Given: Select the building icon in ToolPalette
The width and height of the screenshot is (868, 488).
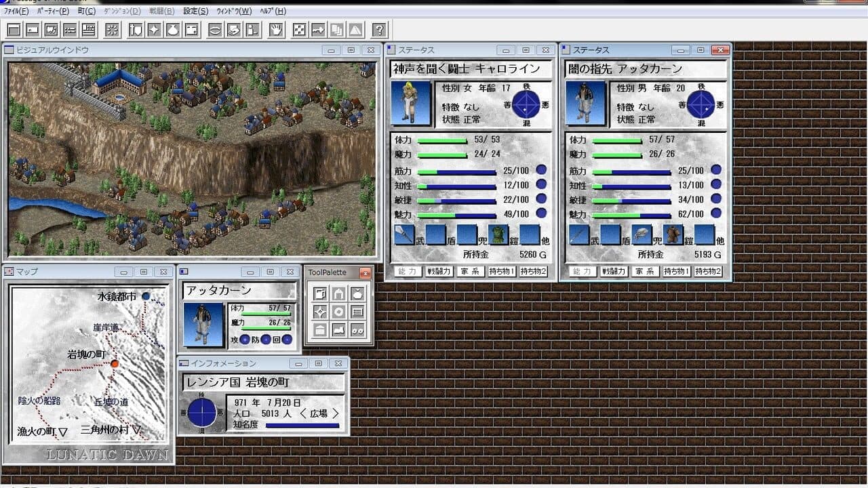Looking at the screenshot, I should coord(320,330).
